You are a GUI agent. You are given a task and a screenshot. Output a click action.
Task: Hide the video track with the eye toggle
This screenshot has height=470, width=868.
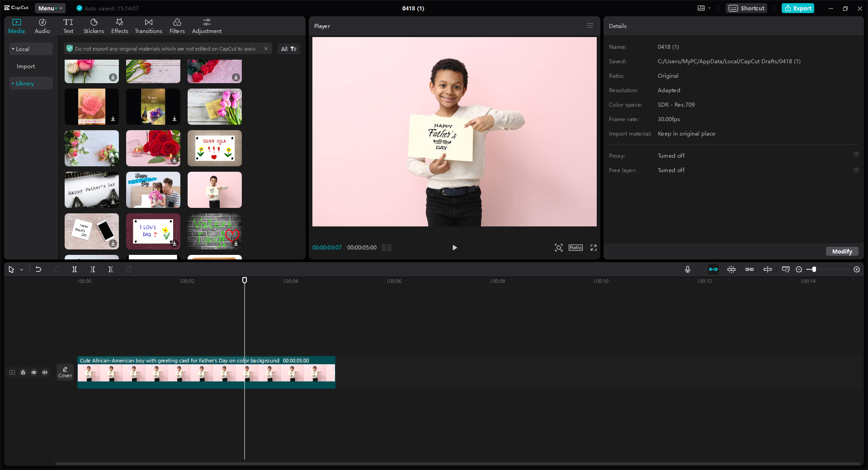(34, 372)
